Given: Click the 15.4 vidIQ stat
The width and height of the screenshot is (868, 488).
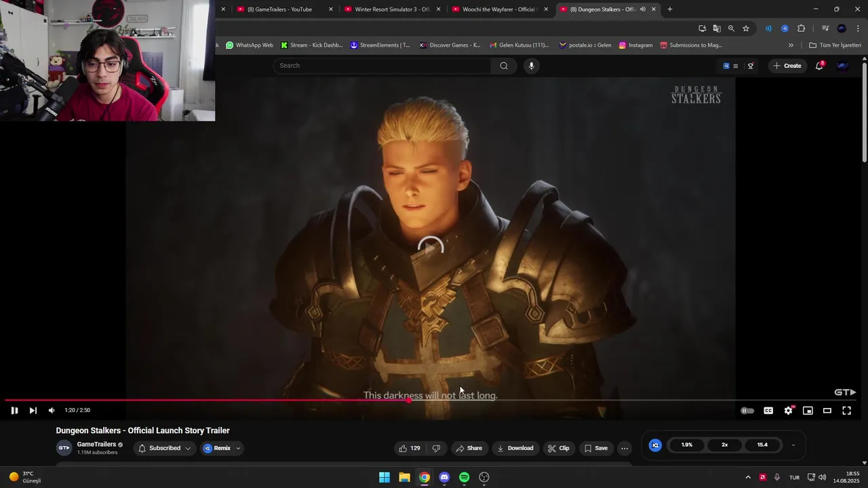Looking at the screenshot, I should tap(762, 445).
